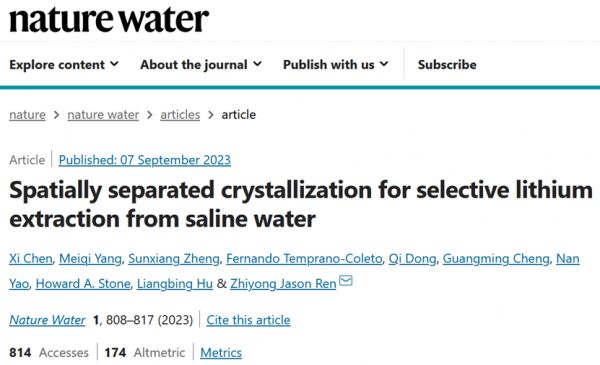Click Cite this article
Image resolution: width=600 pixels, height=365 pixels.
pos(248,320)
